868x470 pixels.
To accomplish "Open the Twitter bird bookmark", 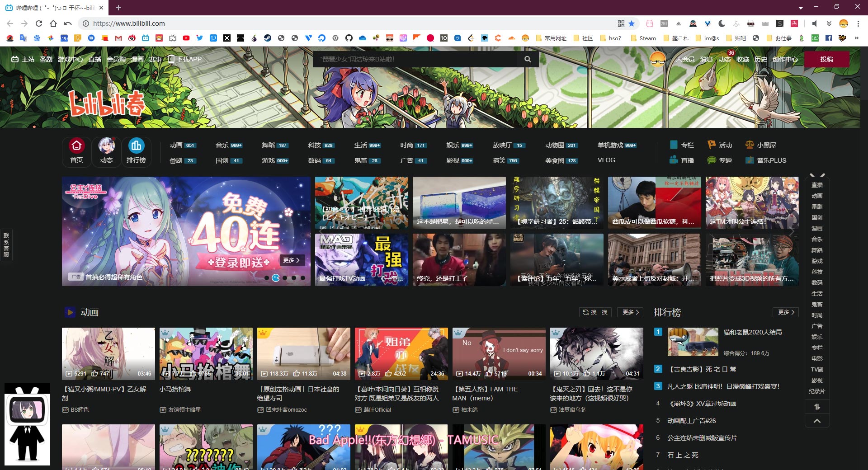I will coord(200,38).
